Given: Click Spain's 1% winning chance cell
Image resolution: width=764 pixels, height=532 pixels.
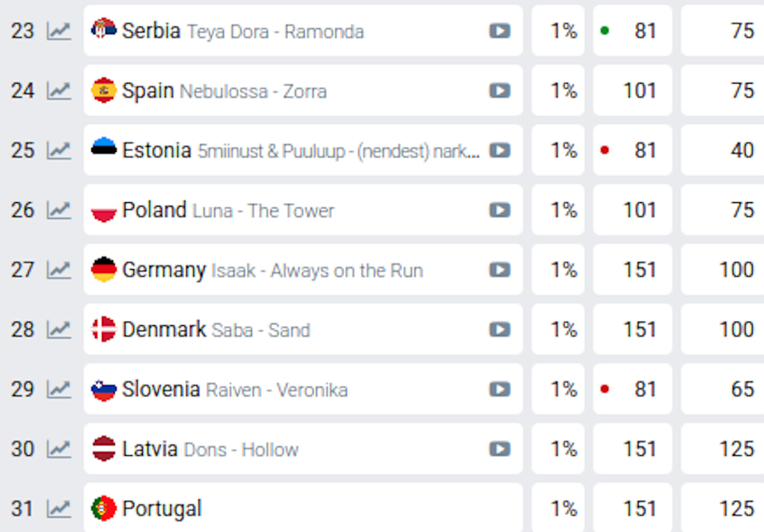Looking at the screenshot, I should click(x=563, y=91).
